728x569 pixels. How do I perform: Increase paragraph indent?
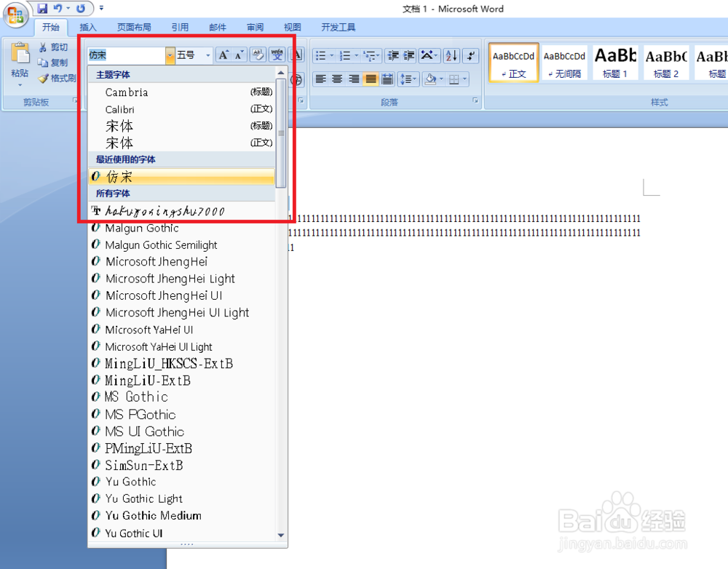pyautogui.click(x=409, y=56)
